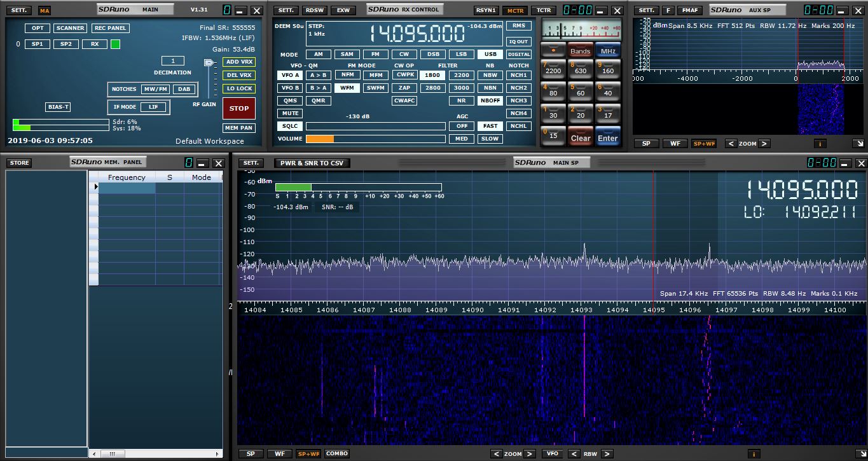Select the CW mode

pyautogui.click(x=404, y=55)
